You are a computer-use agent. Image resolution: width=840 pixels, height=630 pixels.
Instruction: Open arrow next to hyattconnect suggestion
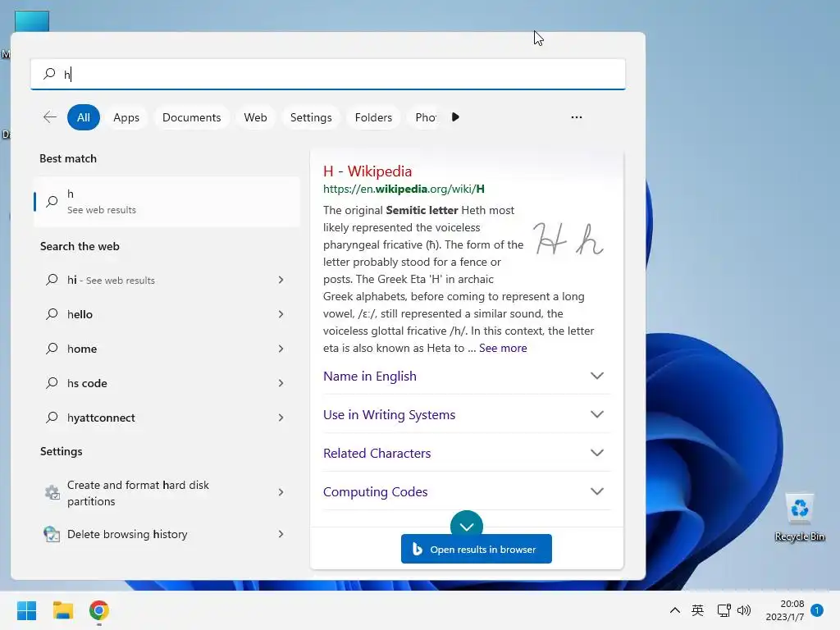281,418
